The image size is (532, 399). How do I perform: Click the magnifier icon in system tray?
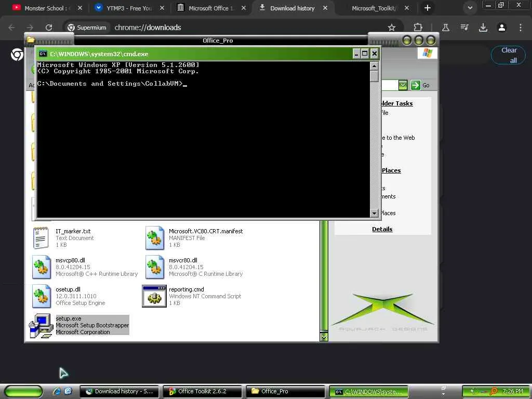[x=494, y=391]
